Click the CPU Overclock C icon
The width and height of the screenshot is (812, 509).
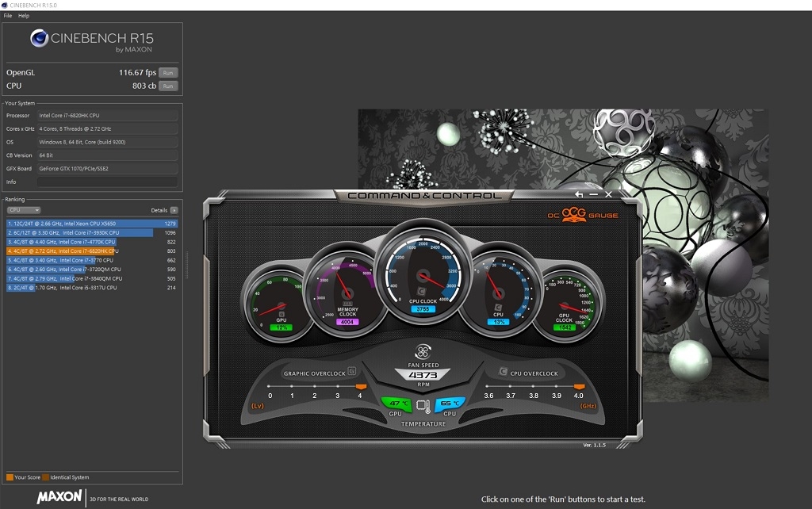click(503, 371)
